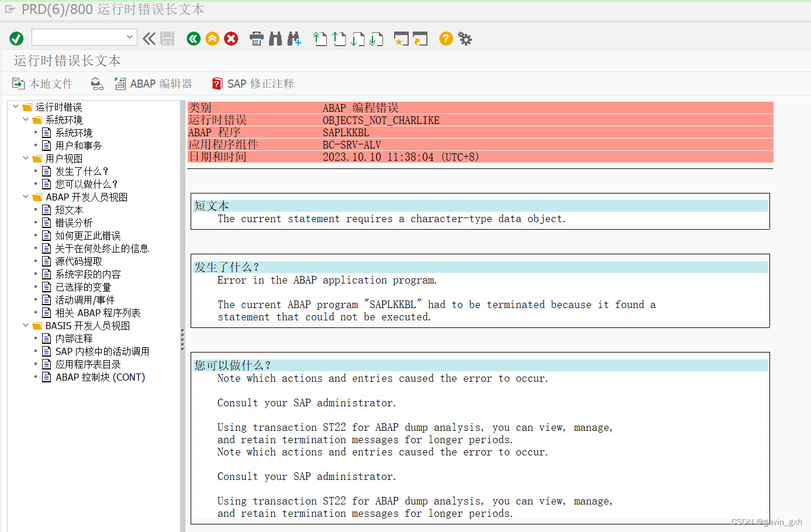This screenshot has width=811, height=532.
Task: Click the ABAP 编程错误 category value
Action: (x=361, y=108)
